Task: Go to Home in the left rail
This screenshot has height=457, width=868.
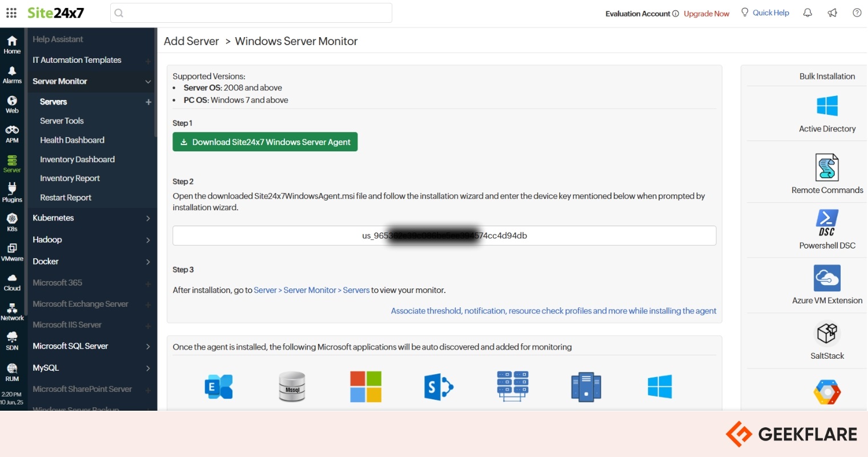Action: (12, 45)
